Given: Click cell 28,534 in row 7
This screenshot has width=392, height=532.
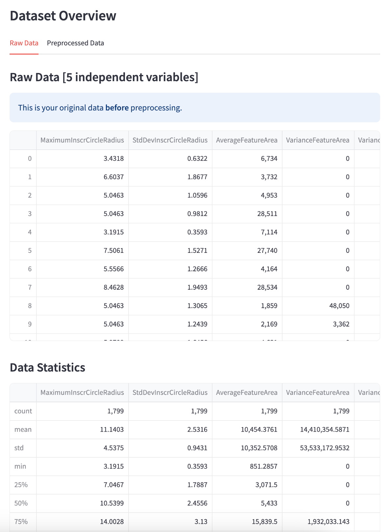Looking at the screenshot, I should tap(247, 288).
